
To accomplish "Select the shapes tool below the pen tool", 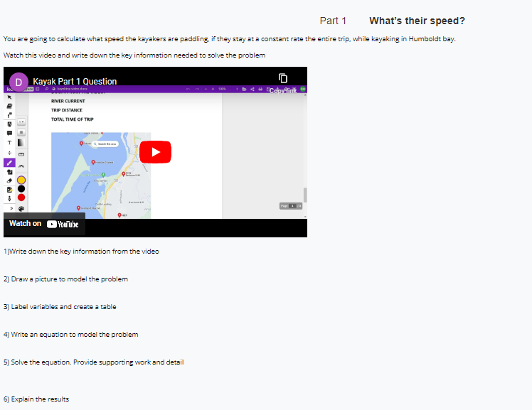I will (x=9, y=172).
